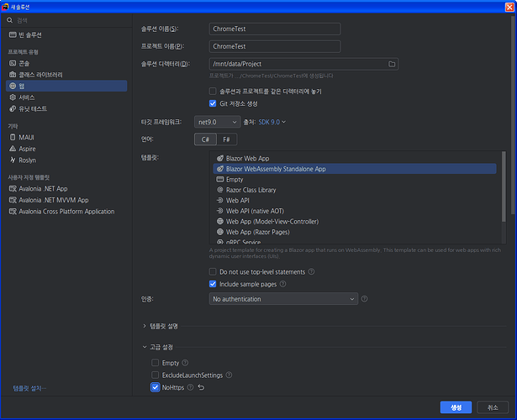Open the net9.0 target framework dropdown
The height and width of the screenshot is (420, 517).
point(217,122)
